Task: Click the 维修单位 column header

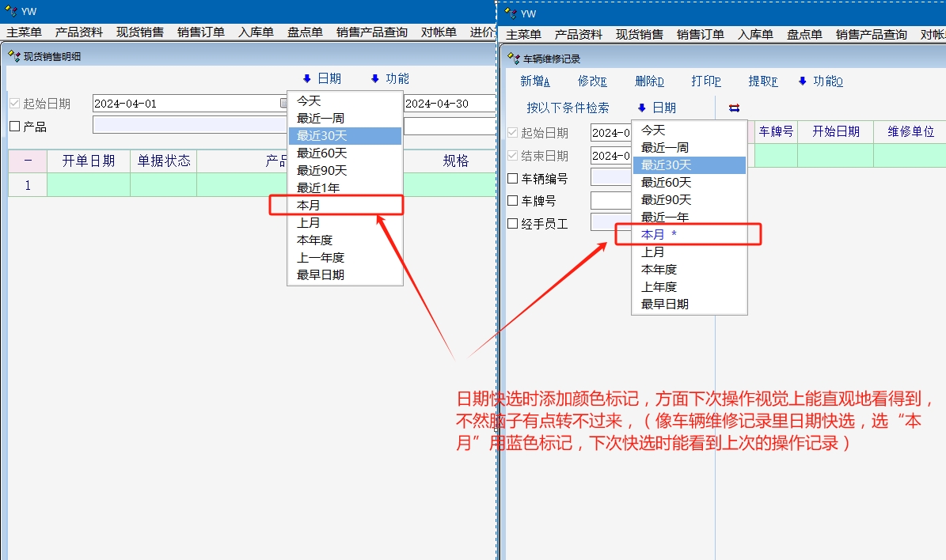Action: click(x=910, y=132)
